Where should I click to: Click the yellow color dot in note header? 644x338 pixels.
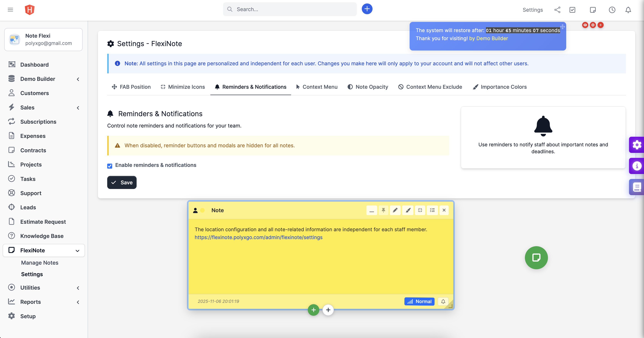(202, 210)
